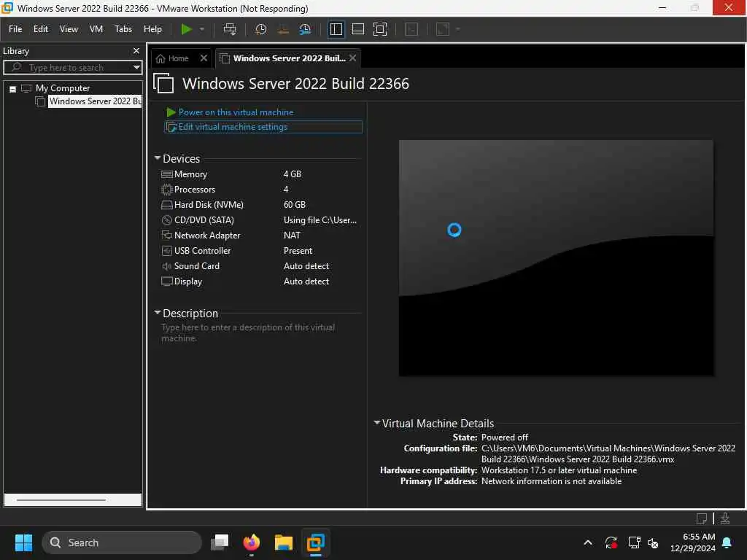The width and height of the screenshot is (747, 560).
Task: Collapse the My Computer tree node
Action: tap(13, 89)
